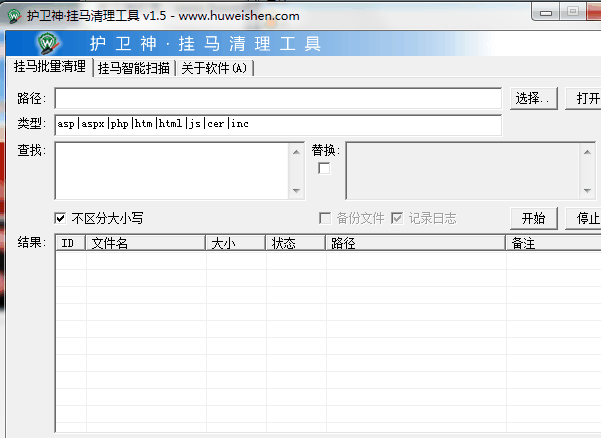Click the 停止 button
This screenshot has height=438, width=601.
(587, 218)
